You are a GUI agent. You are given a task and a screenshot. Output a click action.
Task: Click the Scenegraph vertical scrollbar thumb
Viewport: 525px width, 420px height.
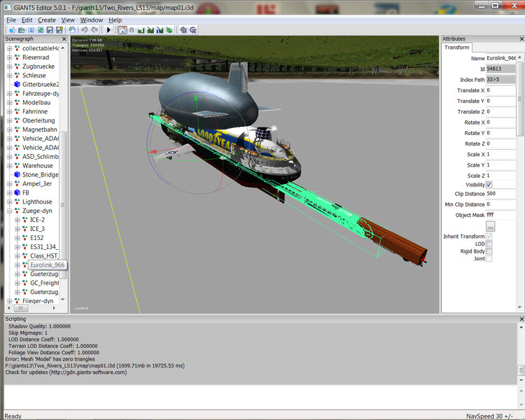pos(62,204)
